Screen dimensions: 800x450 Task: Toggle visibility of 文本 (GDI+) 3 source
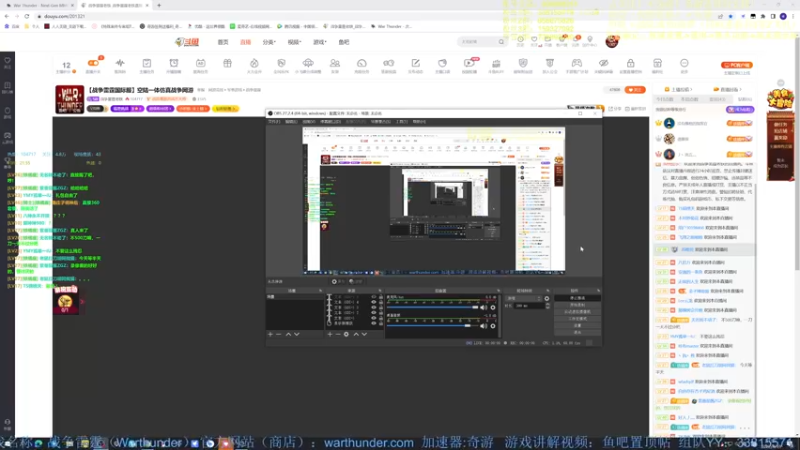pos(373,308)
